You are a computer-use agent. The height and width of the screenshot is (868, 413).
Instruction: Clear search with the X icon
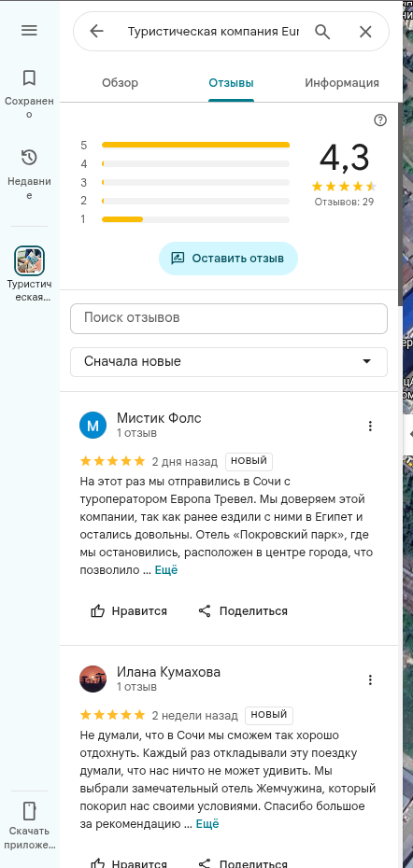click(365, 32)
